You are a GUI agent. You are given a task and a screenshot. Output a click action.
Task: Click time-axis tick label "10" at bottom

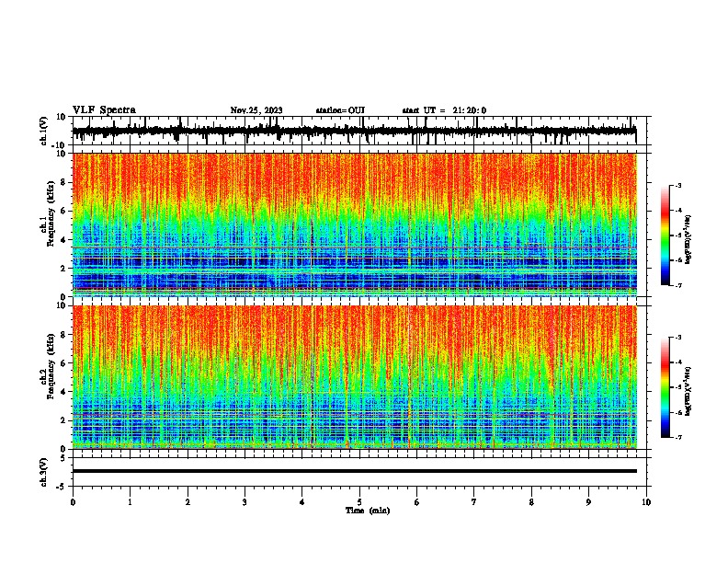pos(646,502)
